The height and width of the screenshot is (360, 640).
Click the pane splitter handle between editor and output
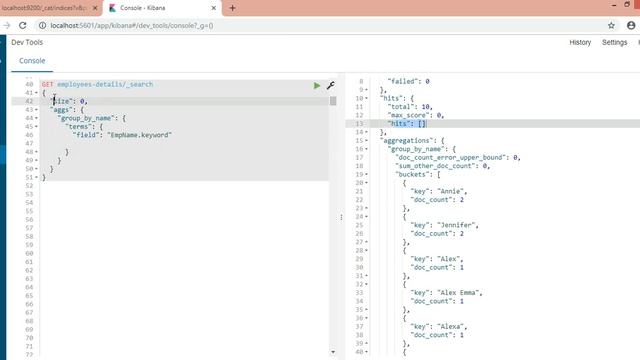click(x=341, y=217)
